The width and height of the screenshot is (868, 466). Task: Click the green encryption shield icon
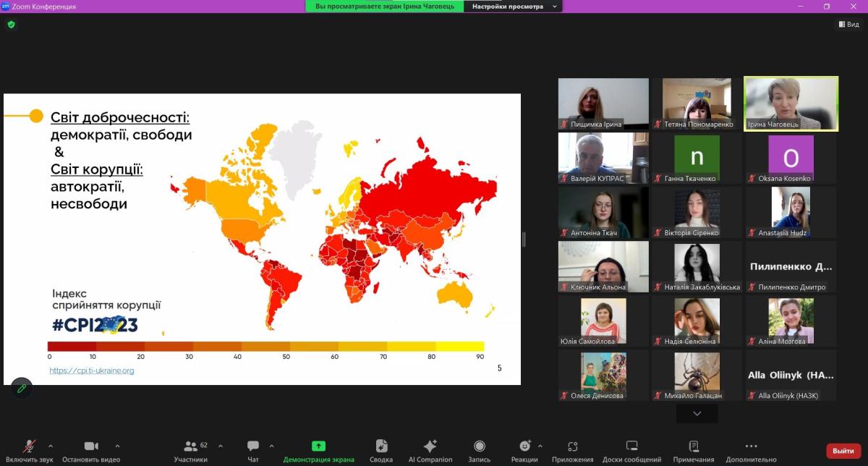coord(11,24)
